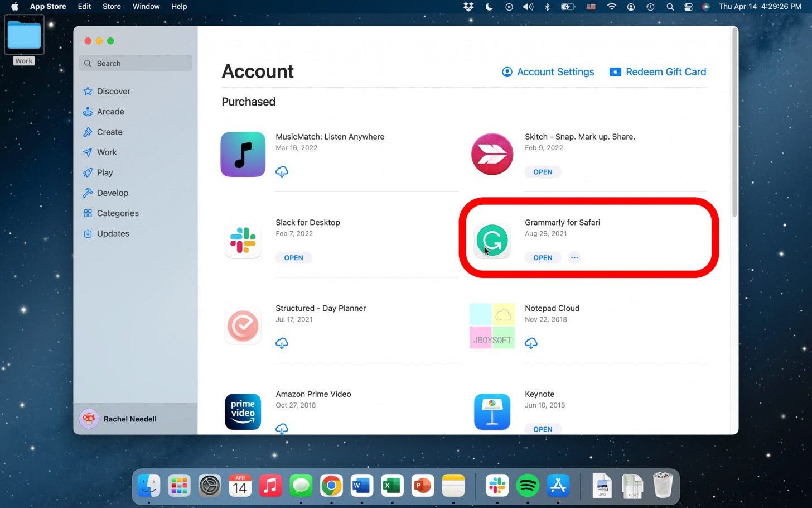The height and width of the screenshot is (508, 812).
Task: Open the battery status menu
Action: (x=567, y=7)
